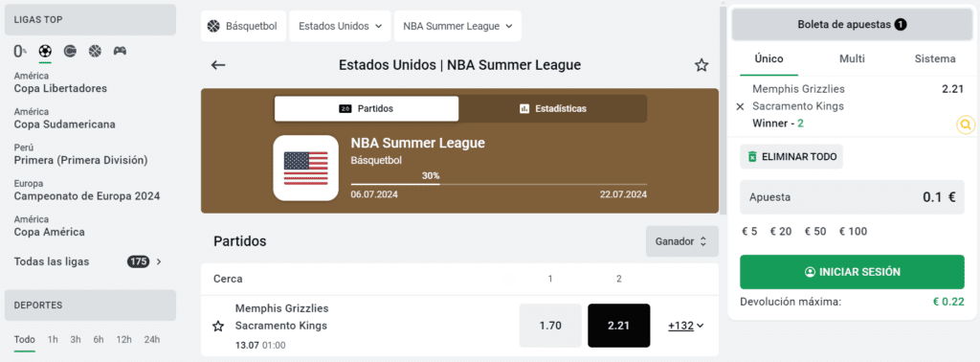This screenshot has width=980, height=362.
Task: Star the Memphis Grizzlies match
Action: 218,326
